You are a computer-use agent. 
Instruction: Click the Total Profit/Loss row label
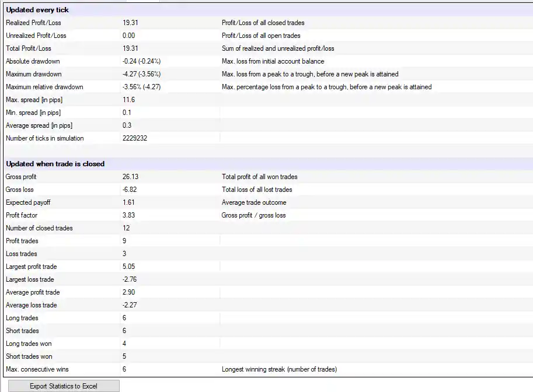(x=28, y=48)
